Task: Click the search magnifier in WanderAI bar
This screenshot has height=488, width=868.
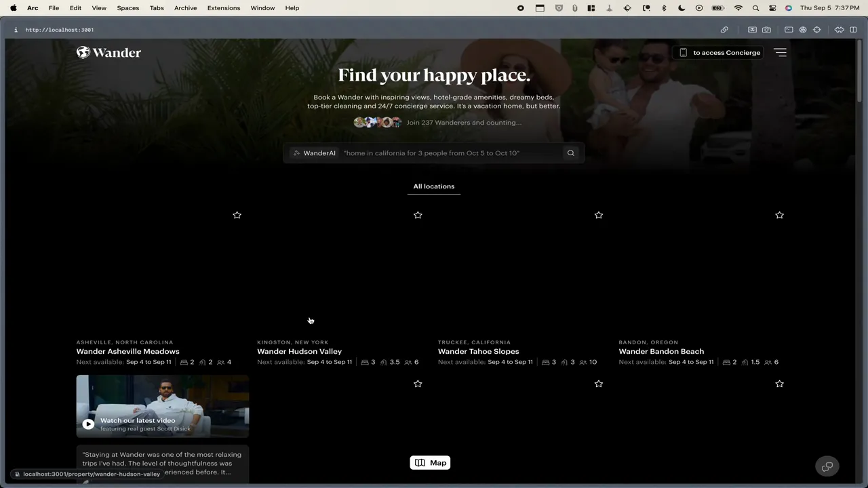Action: pos(570,153)
